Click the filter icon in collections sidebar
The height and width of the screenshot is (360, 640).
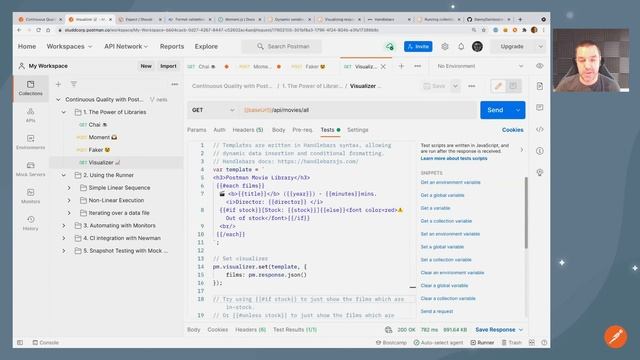[73, 84]
